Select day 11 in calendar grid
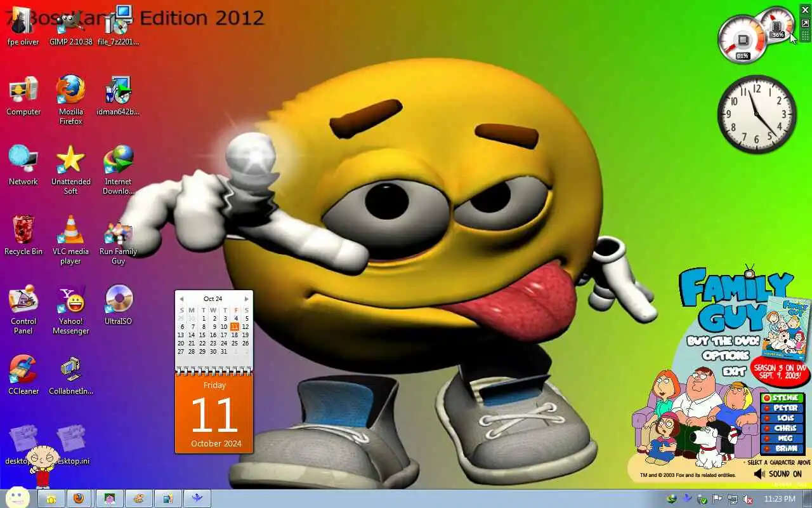Image resolution: width=812 pixels, height=508 pixels. click(235, 327)
